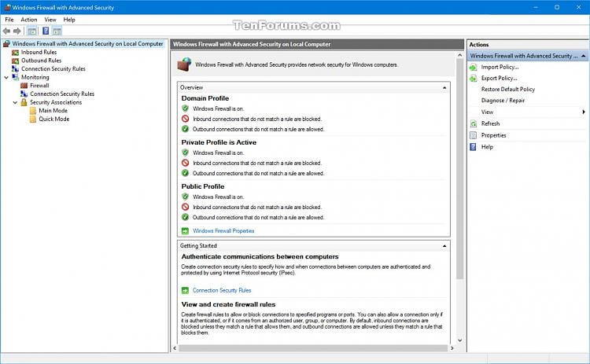This screenshot has width=590, height=364.
Task: Open the View menu in menu bar
Action: (50, 20)
